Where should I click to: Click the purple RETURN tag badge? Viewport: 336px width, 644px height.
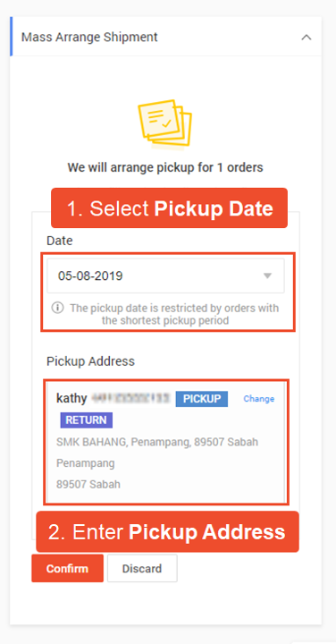86,420
